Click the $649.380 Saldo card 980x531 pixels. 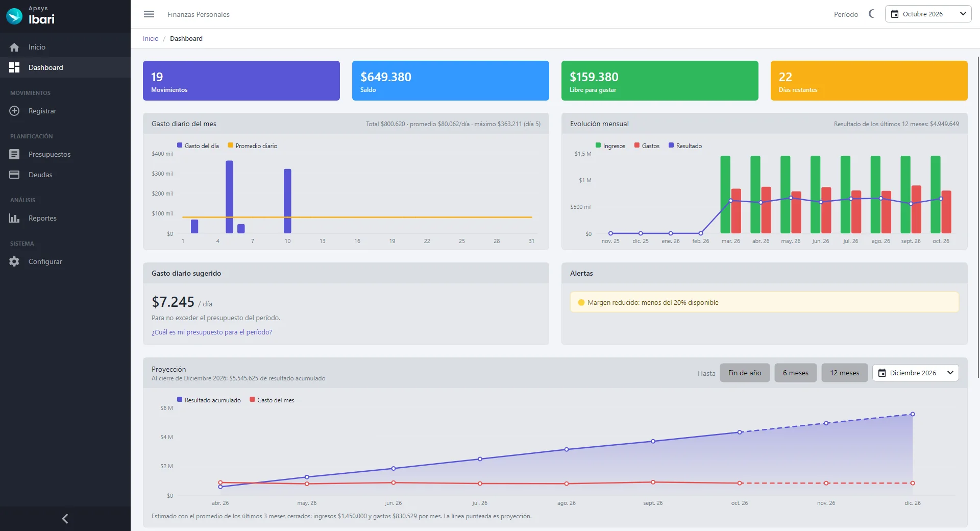(x=451, y=81)
